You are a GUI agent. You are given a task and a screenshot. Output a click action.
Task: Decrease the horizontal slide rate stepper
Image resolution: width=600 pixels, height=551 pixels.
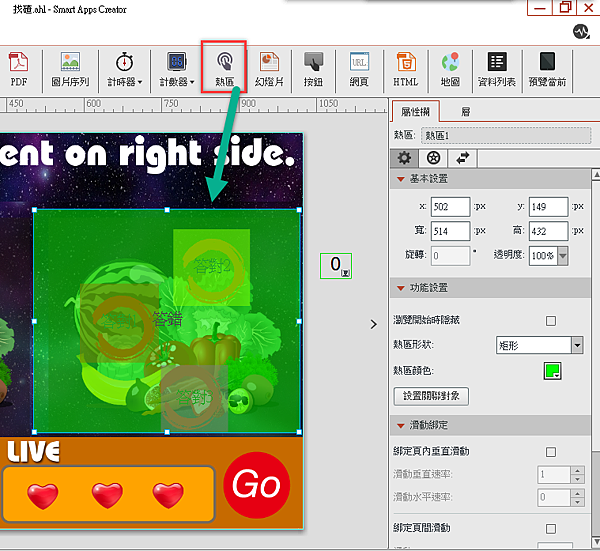click(577, 502)
